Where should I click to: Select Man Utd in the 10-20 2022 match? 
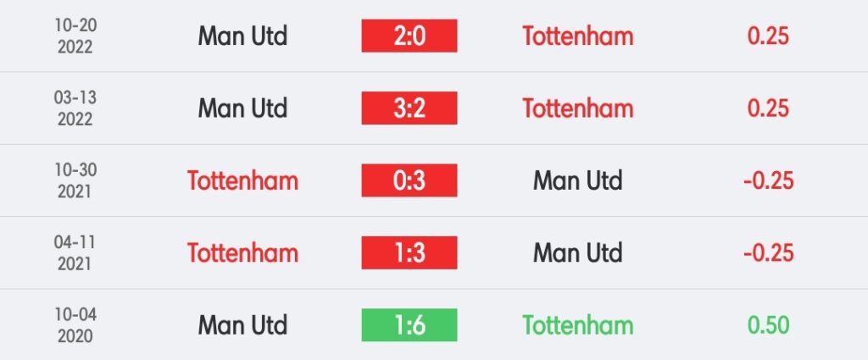point(242,36)
